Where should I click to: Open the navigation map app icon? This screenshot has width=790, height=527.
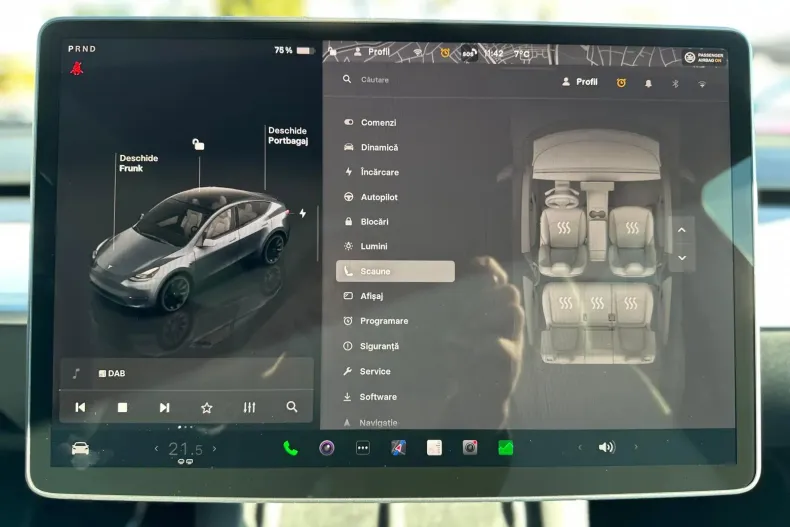pyautogui.click(x=399, y=447)
